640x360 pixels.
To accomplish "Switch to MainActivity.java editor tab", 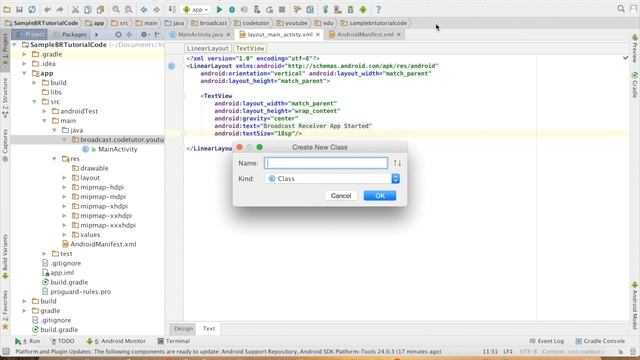I will (200, 35).
